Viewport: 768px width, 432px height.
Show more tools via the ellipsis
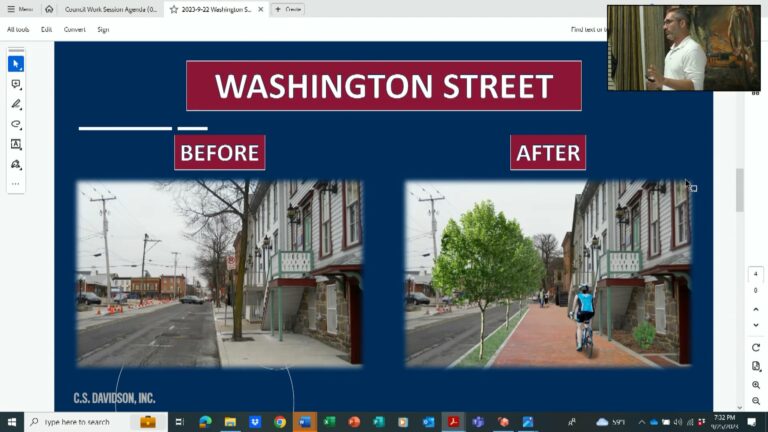point(16,184)
